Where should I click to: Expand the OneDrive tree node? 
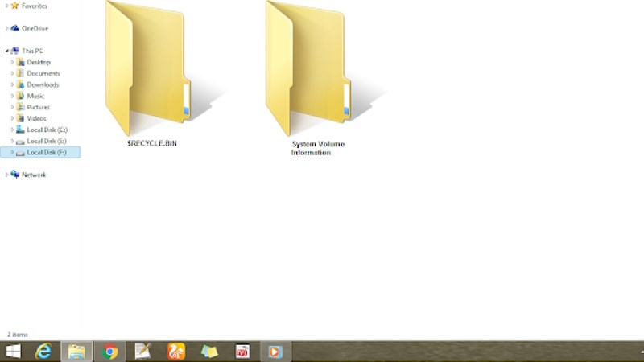click(6, 28)
